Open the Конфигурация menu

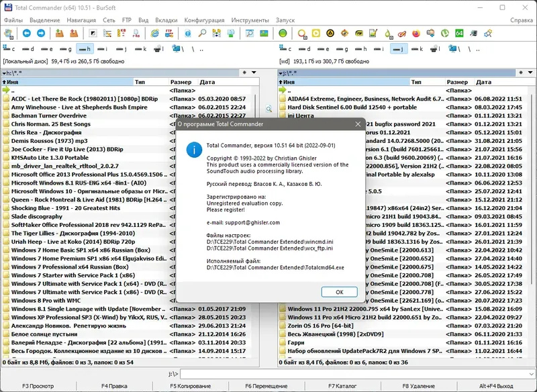point(203,20)
